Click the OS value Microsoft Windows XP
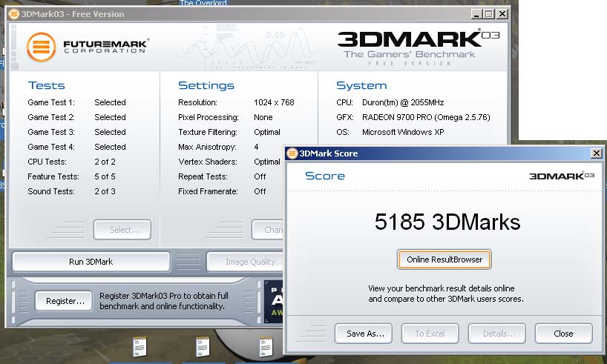 [x=403, y=132]
